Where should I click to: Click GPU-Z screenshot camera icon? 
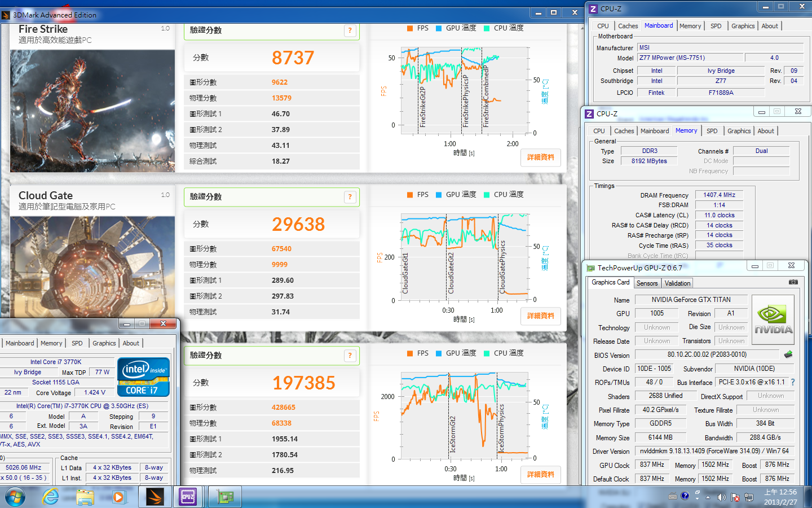pyautogui.click(x=793, y=282)
